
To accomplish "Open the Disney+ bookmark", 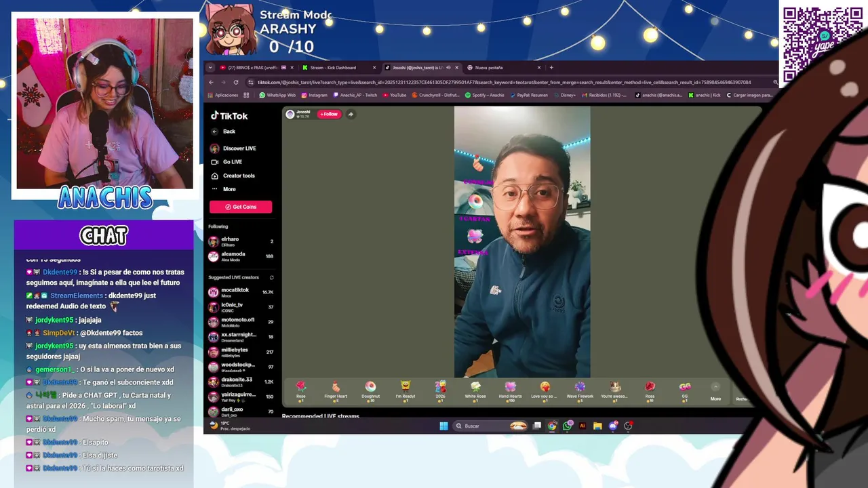I will point(564,95).
